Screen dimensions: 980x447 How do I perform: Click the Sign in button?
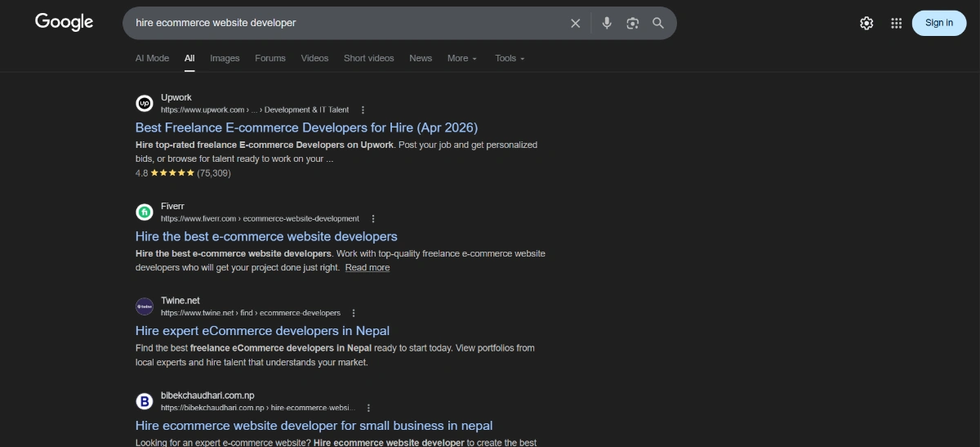click(x=939, y=23)
